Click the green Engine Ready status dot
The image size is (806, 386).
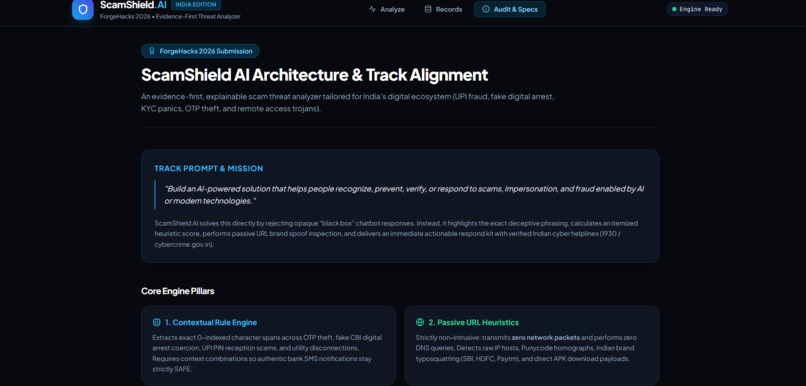click(674, 9)
